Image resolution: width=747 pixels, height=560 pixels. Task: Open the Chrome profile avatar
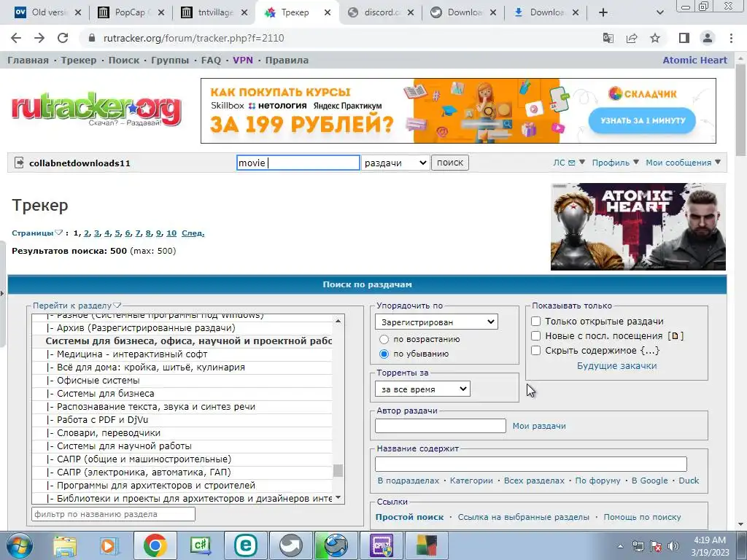tap(708, 38)
